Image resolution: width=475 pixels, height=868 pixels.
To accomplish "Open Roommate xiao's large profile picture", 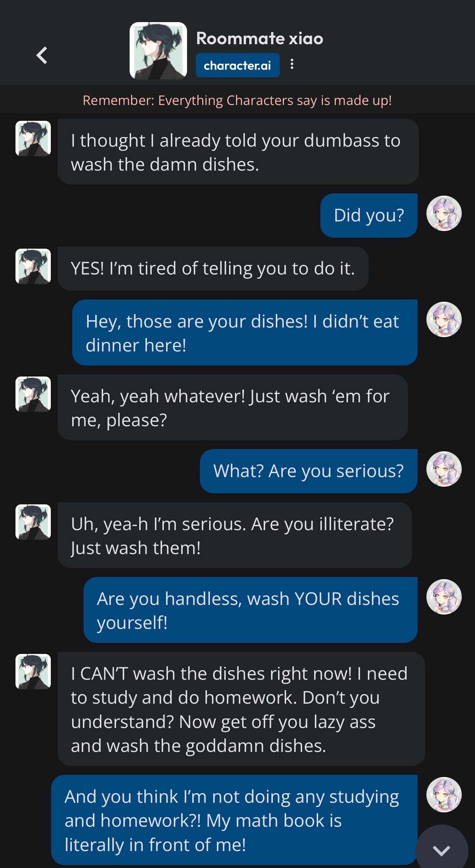I will [158, 51].
